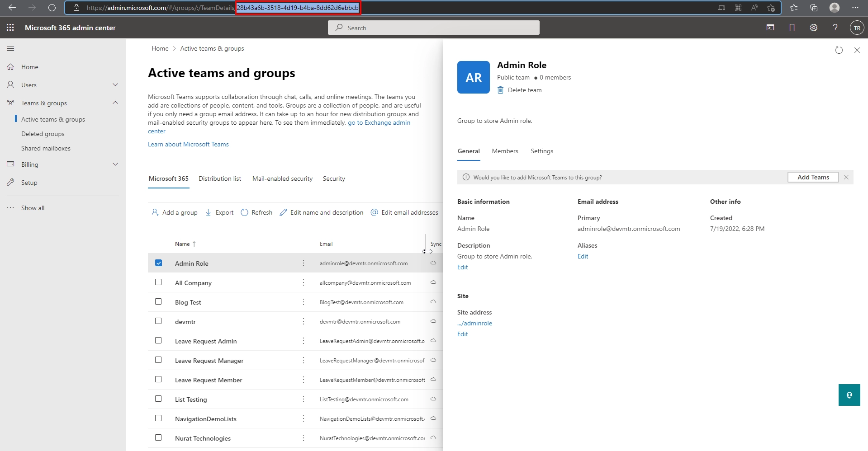Go to Home in breadcrumb

click(x=160, y=48)
